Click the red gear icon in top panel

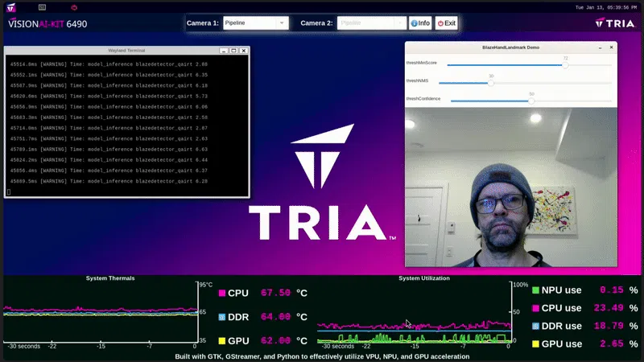click(x=74, y=7)
